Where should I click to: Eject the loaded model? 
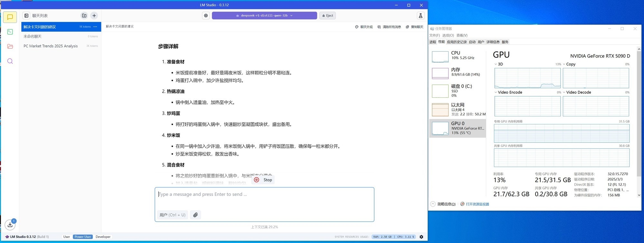point(327,15)
